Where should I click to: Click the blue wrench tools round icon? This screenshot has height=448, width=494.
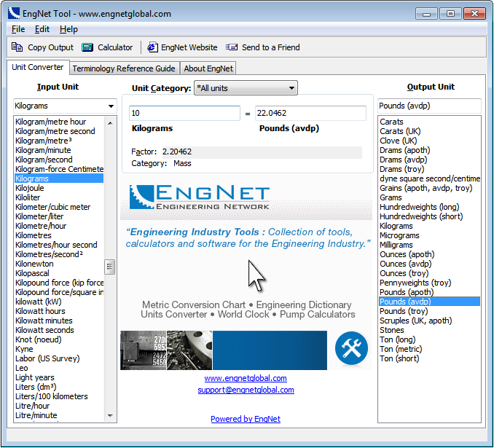click(x=351, y=348)
